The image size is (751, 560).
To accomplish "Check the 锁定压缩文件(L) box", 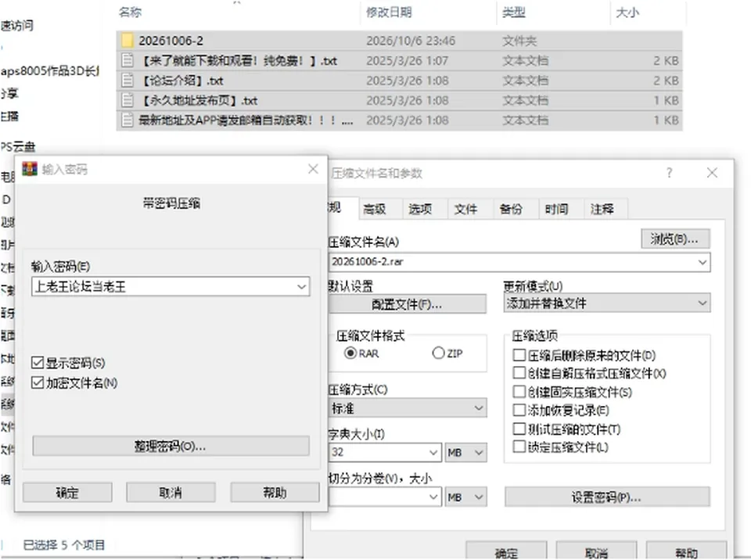I will [x=519, y=447].
